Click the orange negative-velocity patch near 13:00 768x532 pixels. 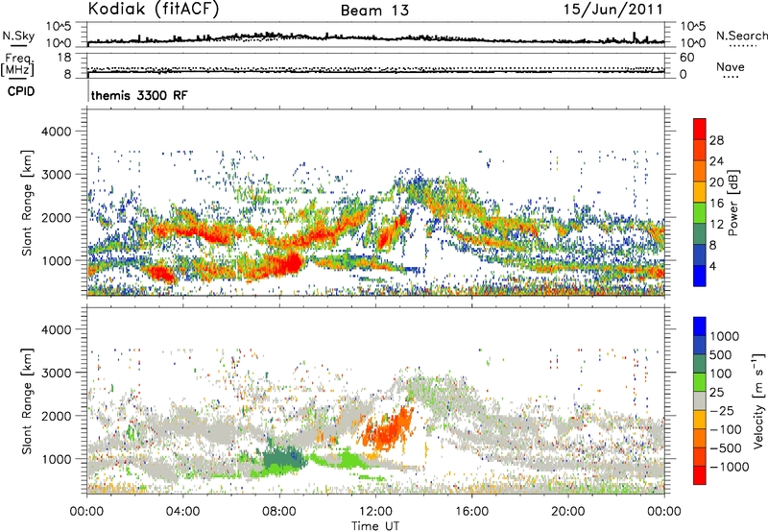click(x=390, y=429)
